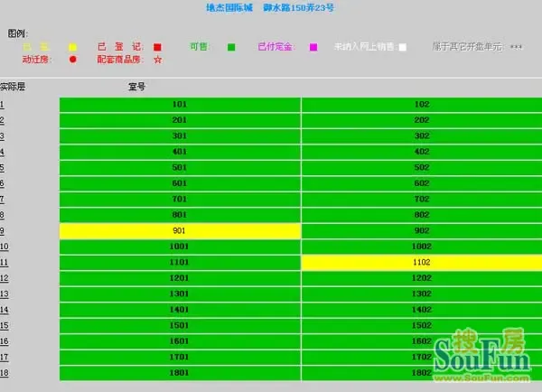The image size is (542, 392).
Task: Select available unit 1202
Action: tap(422, 278)
